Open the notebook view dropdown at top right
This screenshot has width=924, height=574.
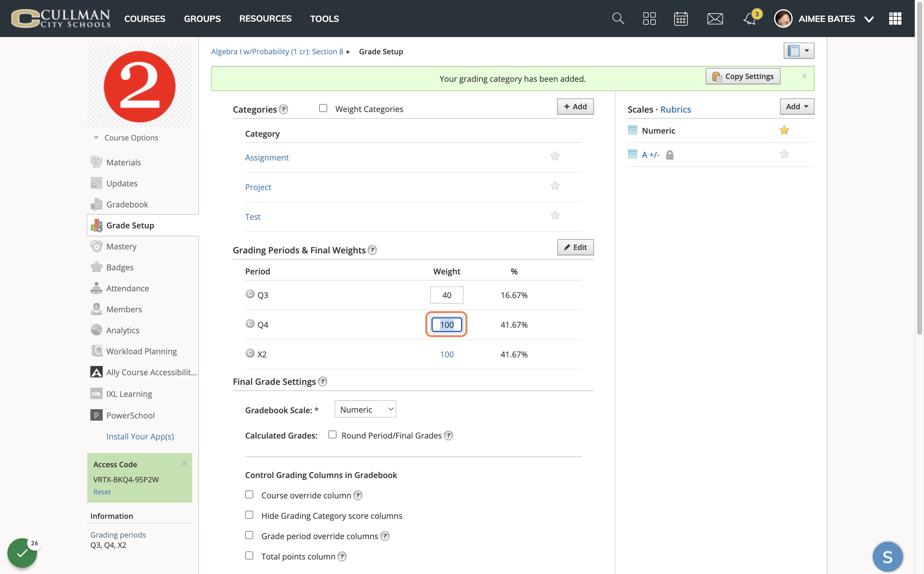coord(799,51)
